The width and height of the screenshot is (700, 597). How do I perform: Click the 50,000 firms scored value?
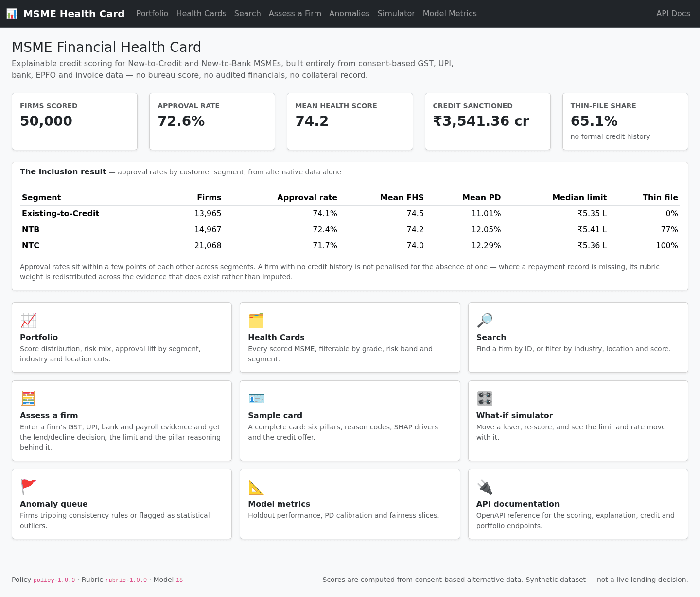(46, 121)
